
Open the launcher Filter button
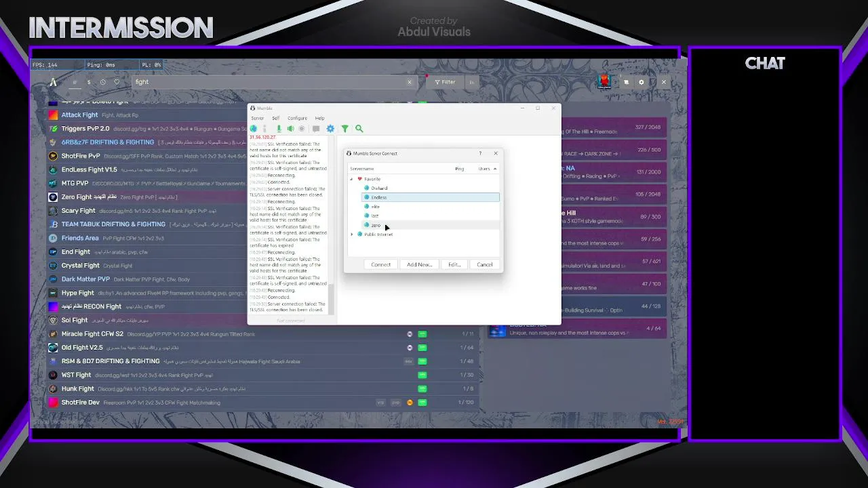(x=446, y=82)
